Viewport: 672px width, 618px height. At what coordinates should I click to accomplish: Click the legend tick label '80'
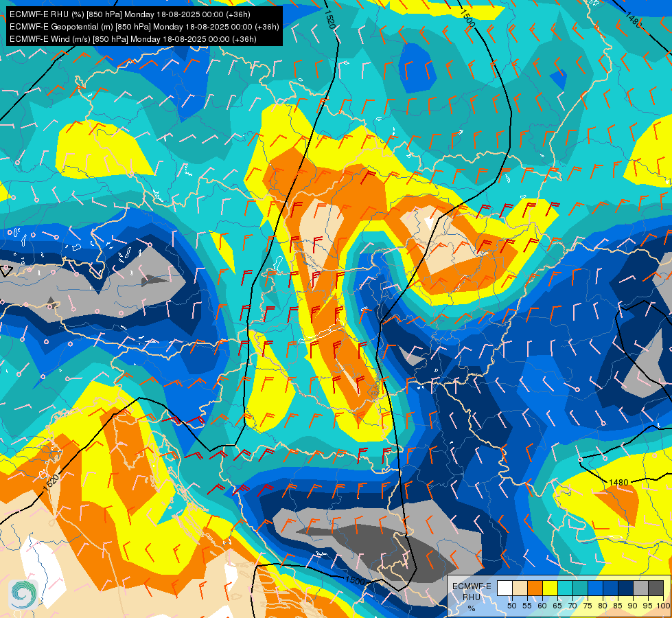603,606
